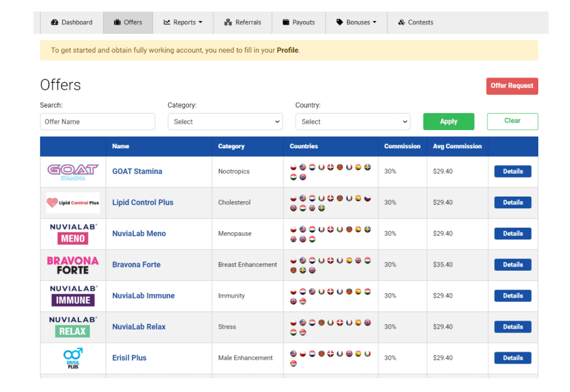
Task: Click the GOAT Stamina logo
Action: coord(73,172)
